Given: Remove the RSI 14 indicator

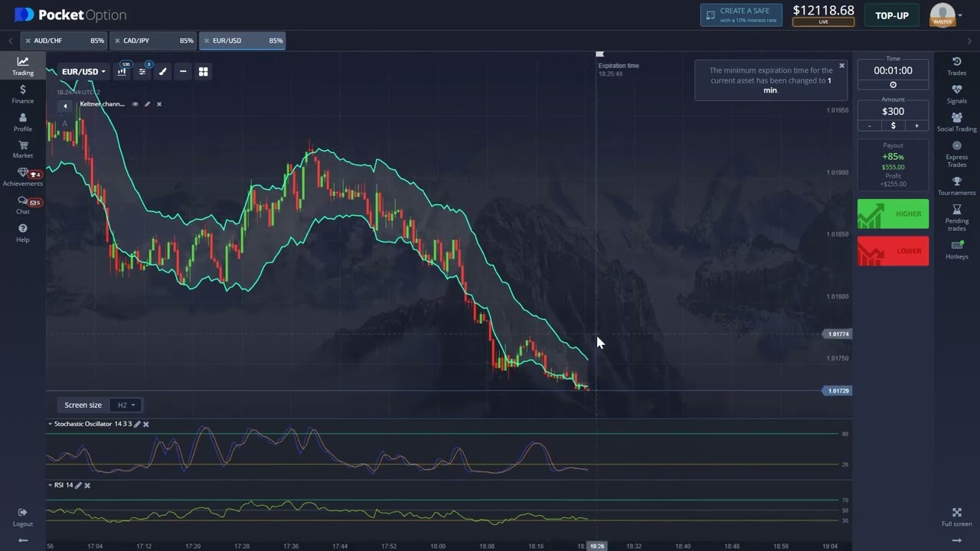Looking at the screenshot, I should [87, 485].
